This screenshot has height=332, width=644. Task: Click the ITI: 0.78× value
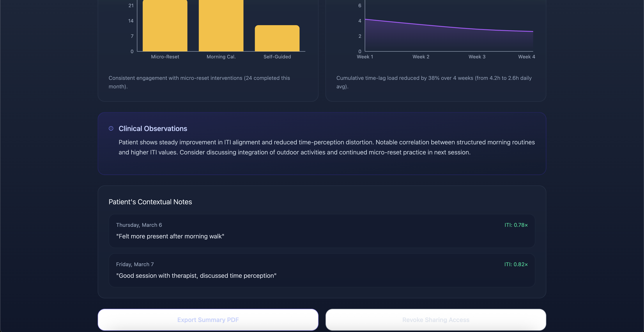516,225
